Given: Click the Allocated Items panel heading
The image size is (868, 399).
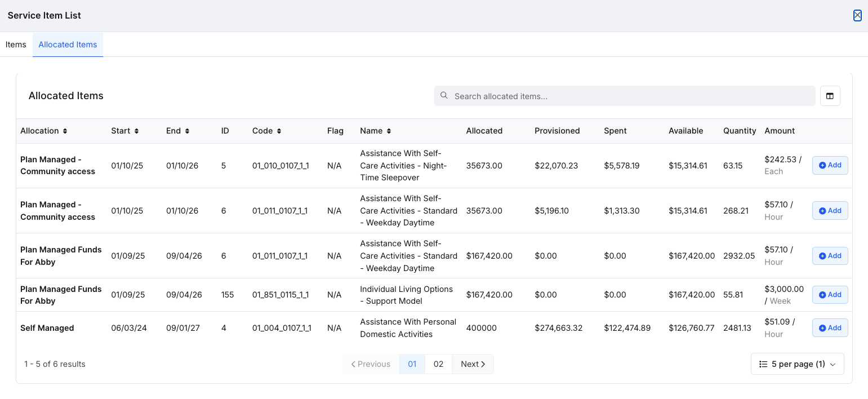Looking at the screenshot, I should tap(66, 96).
